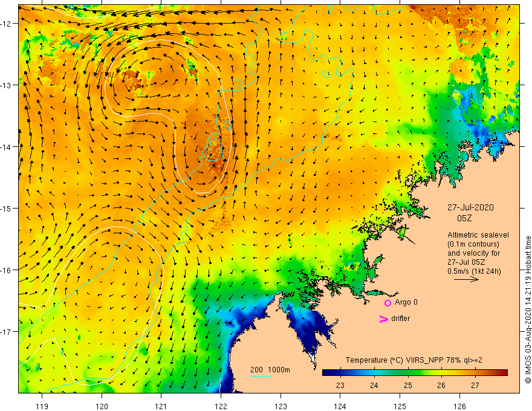
Task: Click the dark red end of color bar
Action: click(504, 373)
